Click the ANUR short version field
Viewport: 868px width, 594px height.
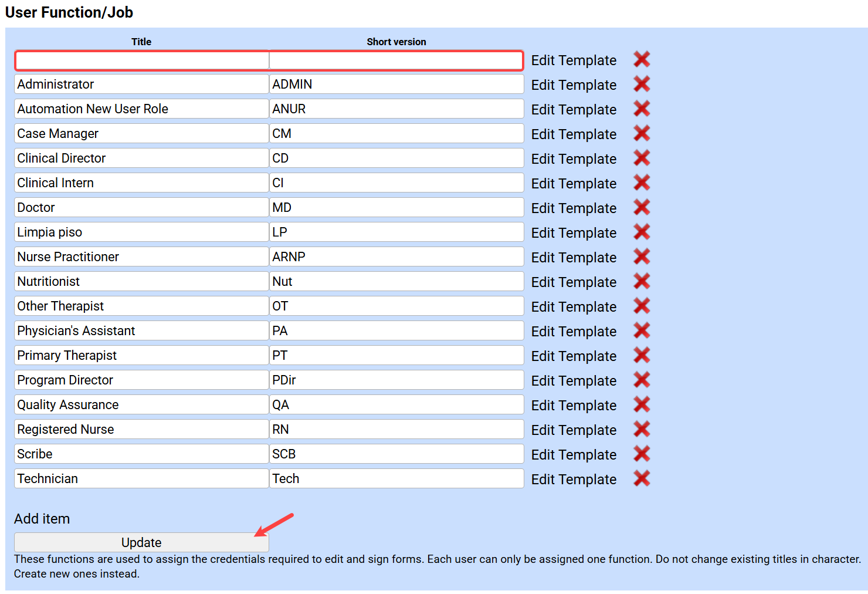point(396,109)
